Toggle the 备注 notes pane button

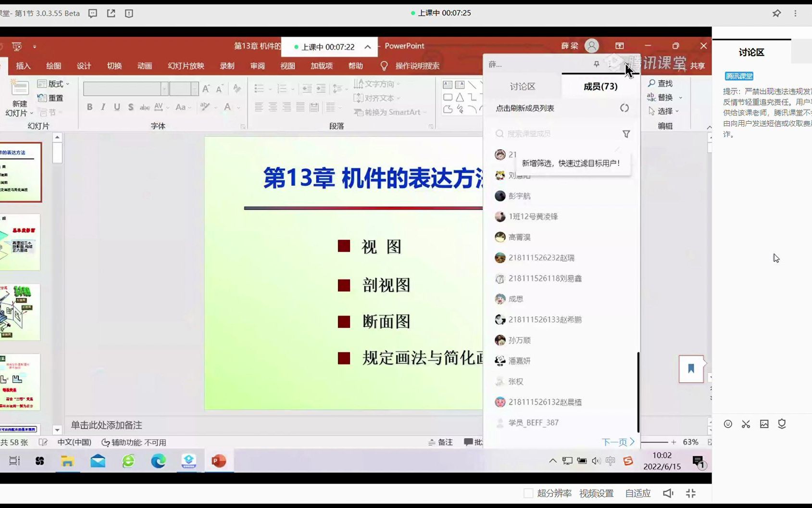[440, 442]
